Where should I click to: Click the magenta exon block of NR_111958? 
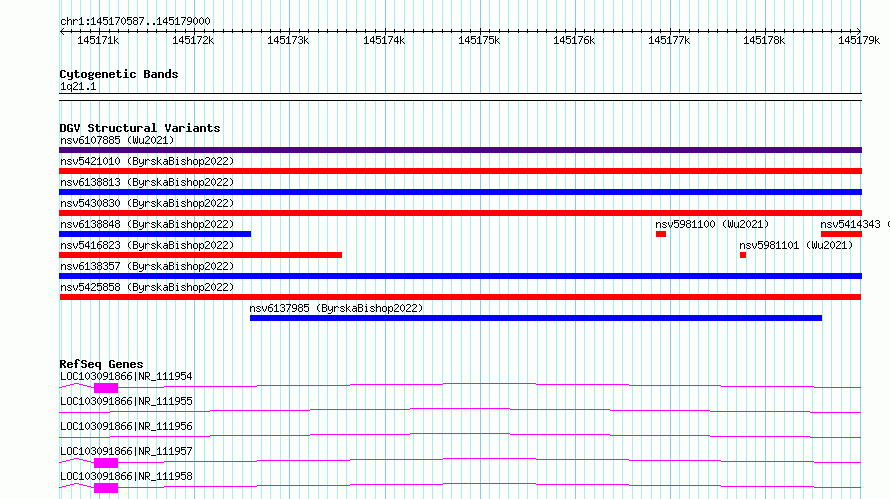106,488
